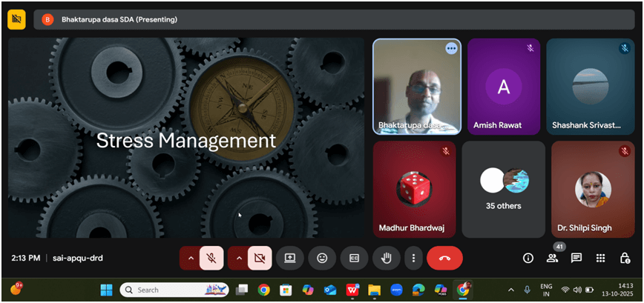Open host controls lock icon
The height and width of the screenshot is (303, 644).
pos(624,258)
